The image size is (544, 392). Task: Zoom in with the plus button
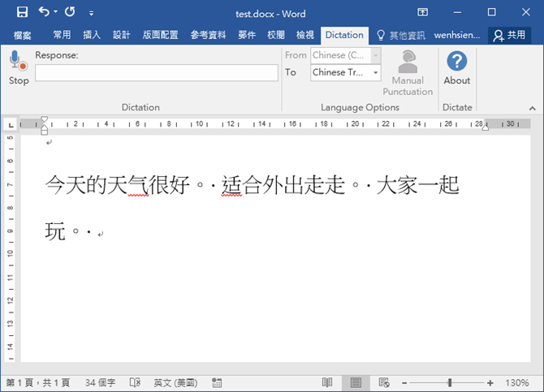490,383
